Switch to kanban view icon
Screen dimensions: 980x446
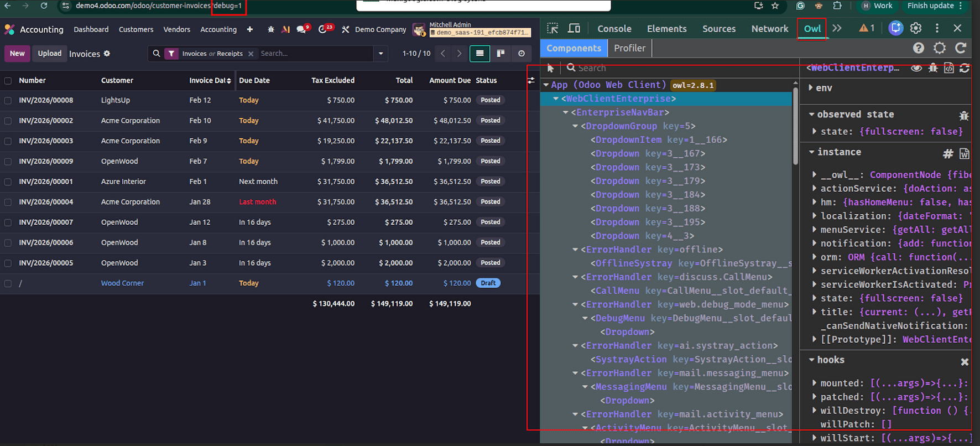(501, 53)
